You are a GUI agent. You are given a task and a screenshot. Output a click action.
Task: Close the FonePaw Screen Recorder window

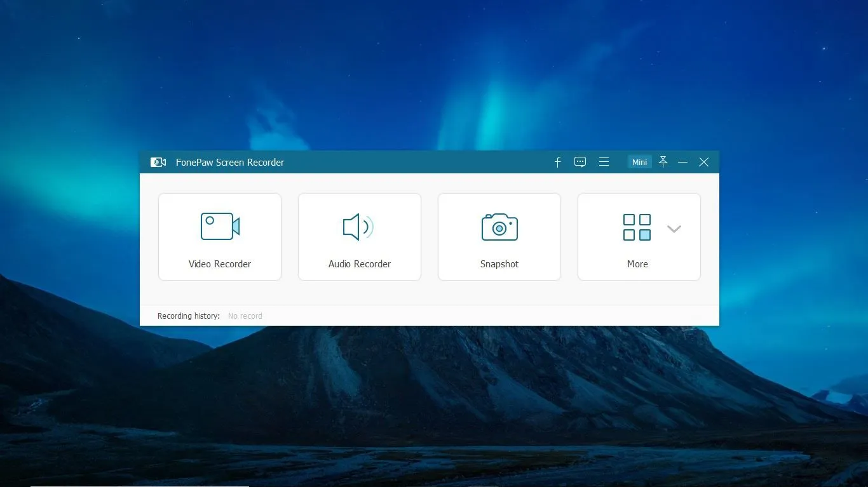point(704,162)
